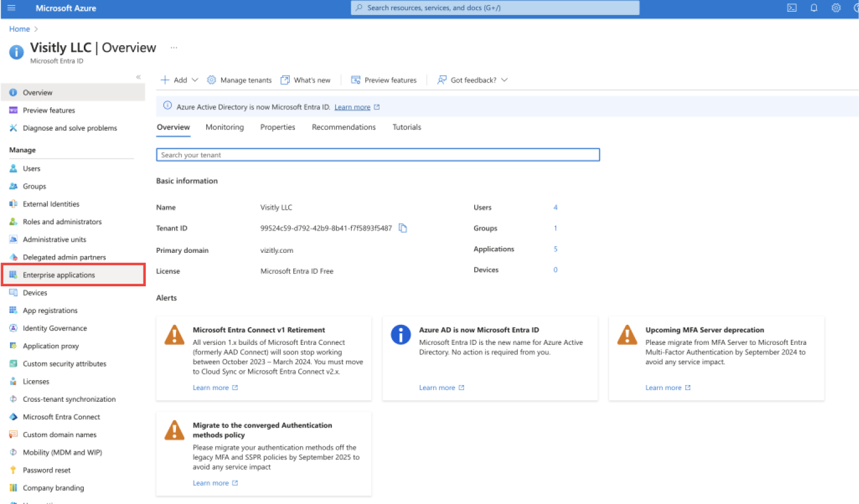The height and width of the screenshot is (504, 859).
Task: Click the Licenses icon
Action: point(13,381)
